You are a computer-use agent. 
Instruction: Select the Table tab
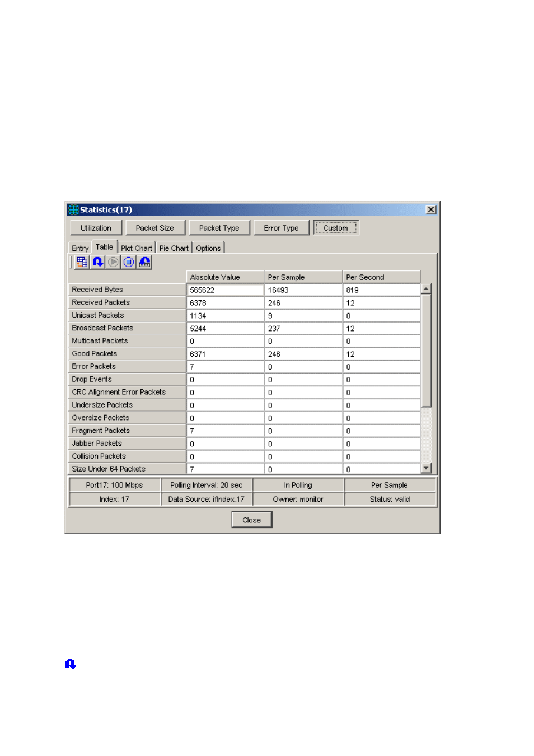coord(104,247)
